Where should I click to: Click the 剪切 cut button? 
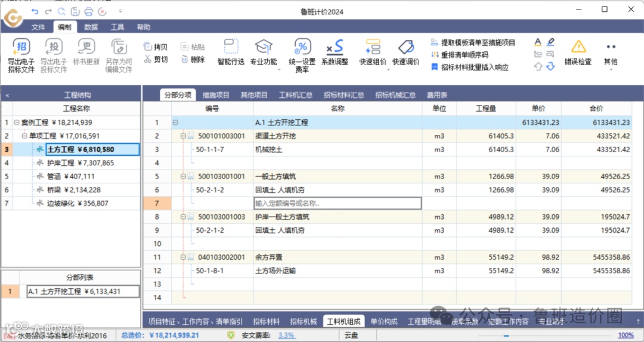tap(156, 60)
